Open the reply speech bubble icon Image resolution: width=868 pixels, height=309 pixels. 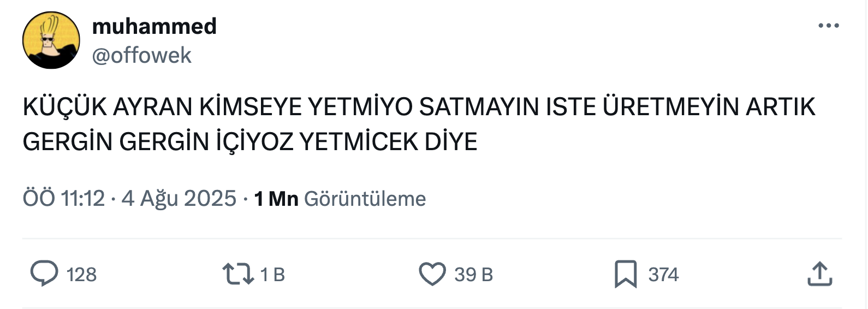pos(44,274)
